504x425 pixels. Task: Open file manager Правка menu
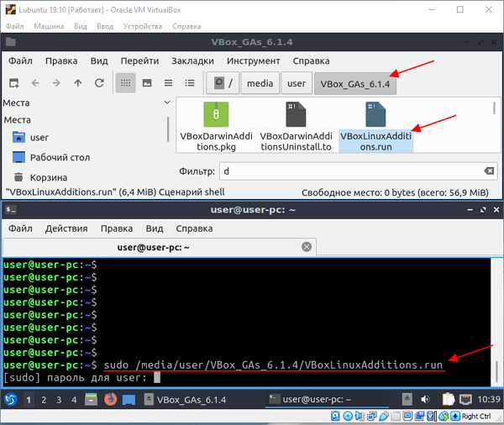(x=61, y=60)
